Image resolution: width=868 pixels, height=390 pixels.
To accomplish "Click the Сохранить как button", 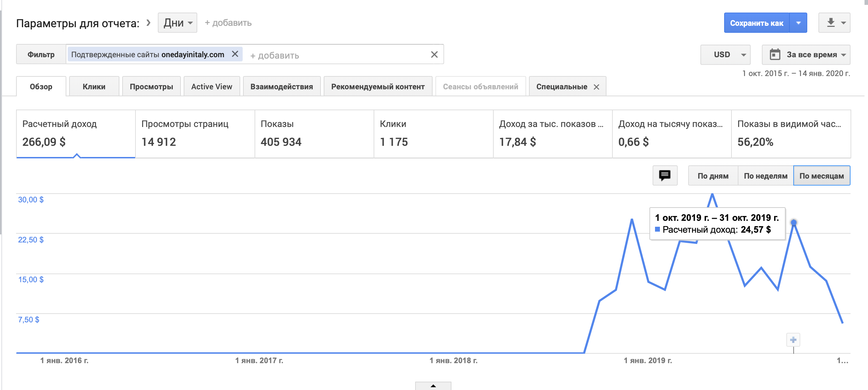I will coord(756,23).
